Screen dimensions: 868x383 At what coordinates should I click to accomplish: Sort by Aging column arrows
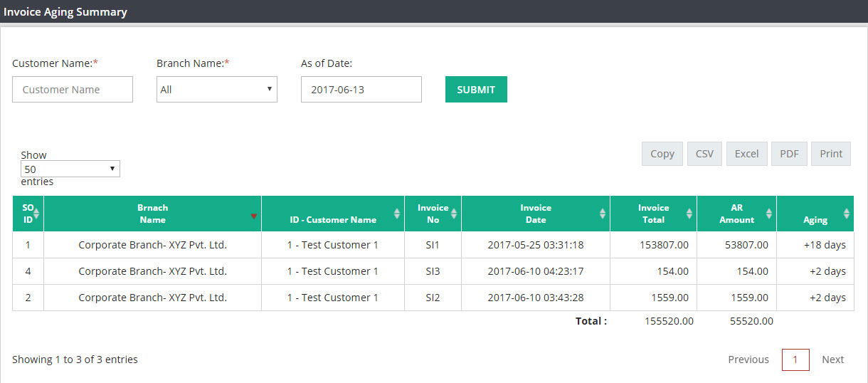coord(847,214)
